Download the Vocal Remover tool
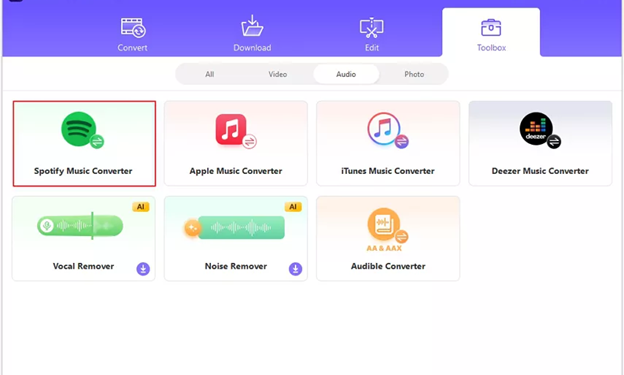The width and height of the screenshot is (624, 375). tap(143, 269)
